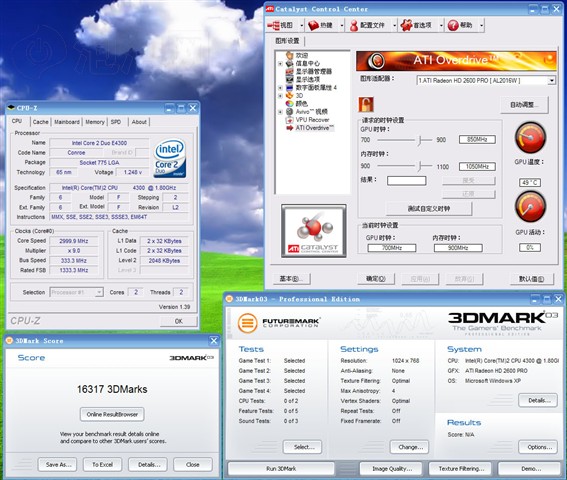Click Options... under Results in 3DMark03
Screen dimensions: 567x480
tap(538, 447)
